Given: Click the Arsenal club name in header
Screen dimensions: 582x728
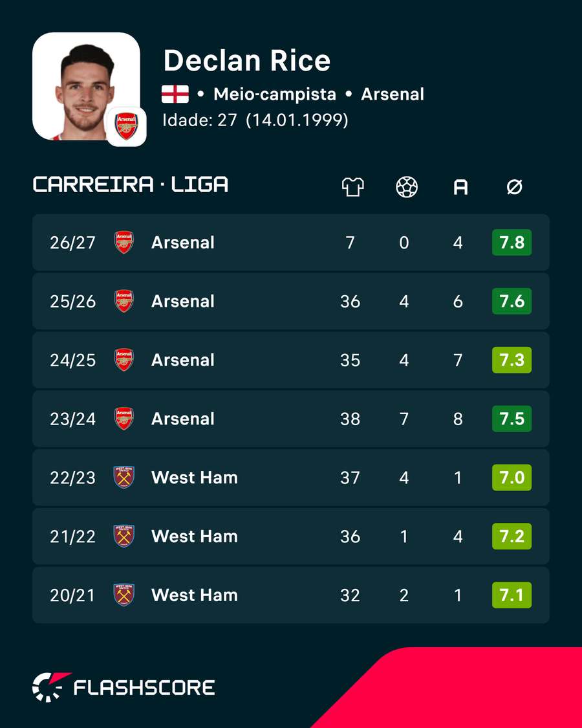Looking at the screenshot, I should (393, 94).
